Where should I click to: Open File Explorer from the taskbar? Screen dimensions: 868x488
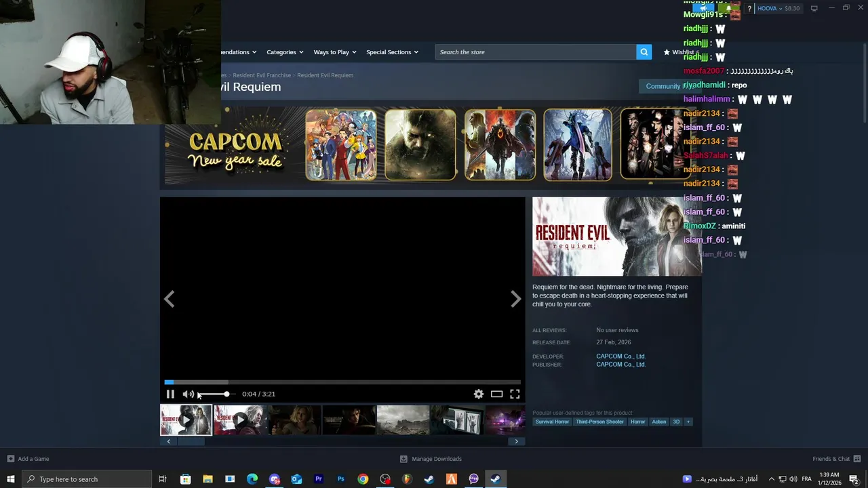pyautogui.click(x=208, y=479)
